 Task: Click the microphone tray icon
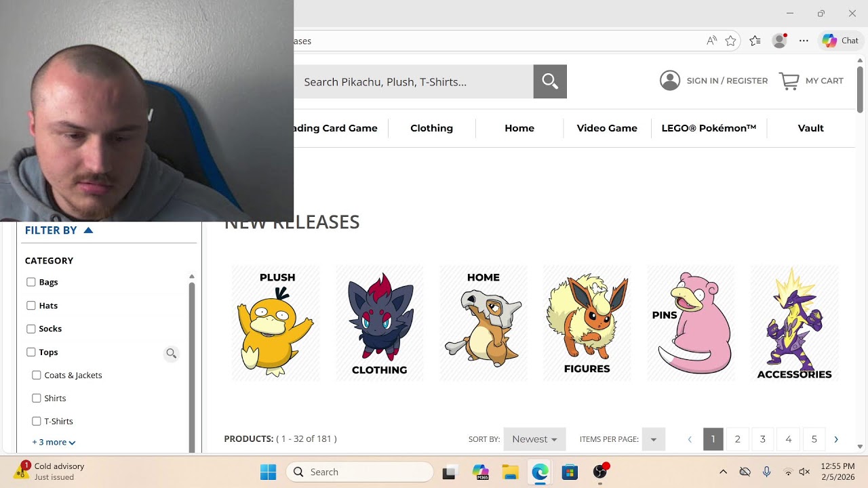pos(766,472)
